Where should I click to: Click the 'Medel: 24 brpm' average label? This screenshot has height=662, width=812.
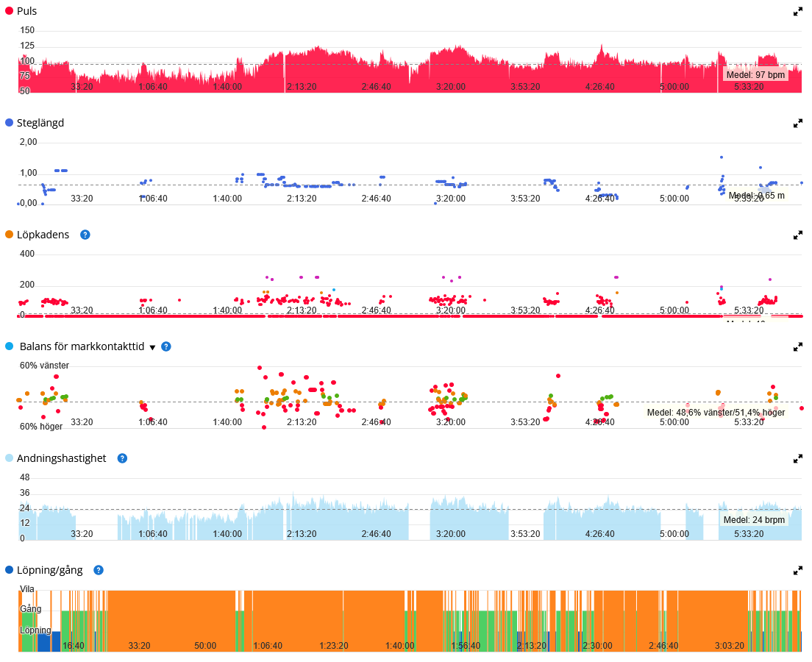754,520
